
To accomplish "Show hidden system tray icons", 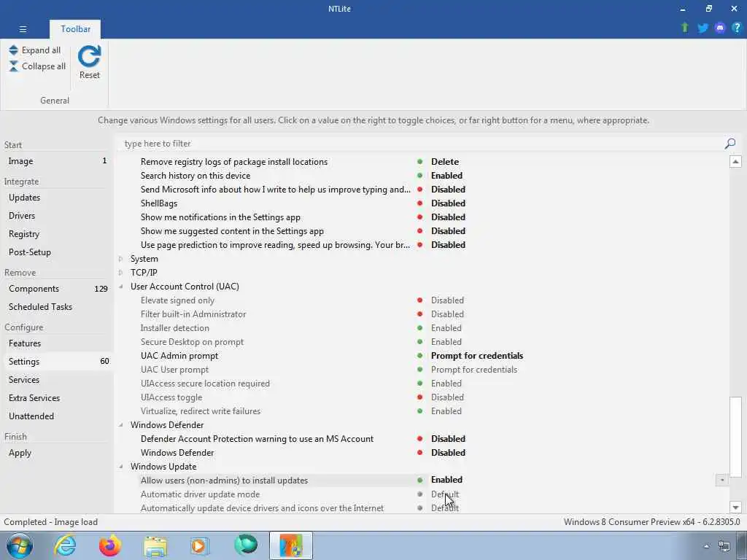I will pyautogui.click(x=706, y=546).
